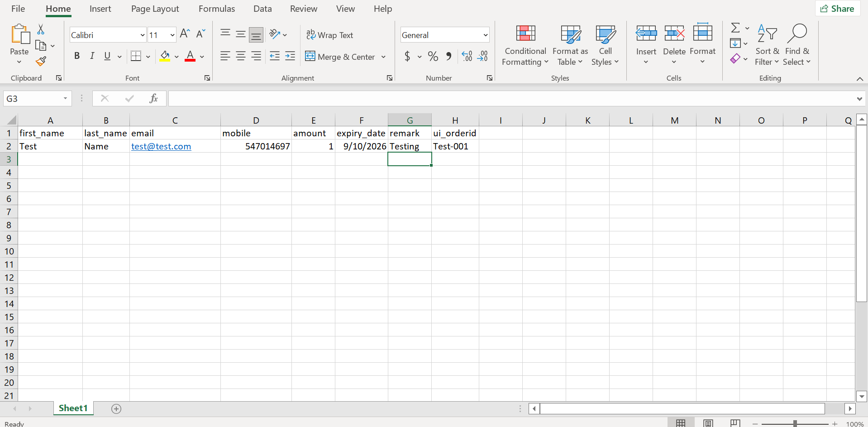Click the Fill down arrow icon
The width and height of the screenshot is (868, 427).
point(735,43)
